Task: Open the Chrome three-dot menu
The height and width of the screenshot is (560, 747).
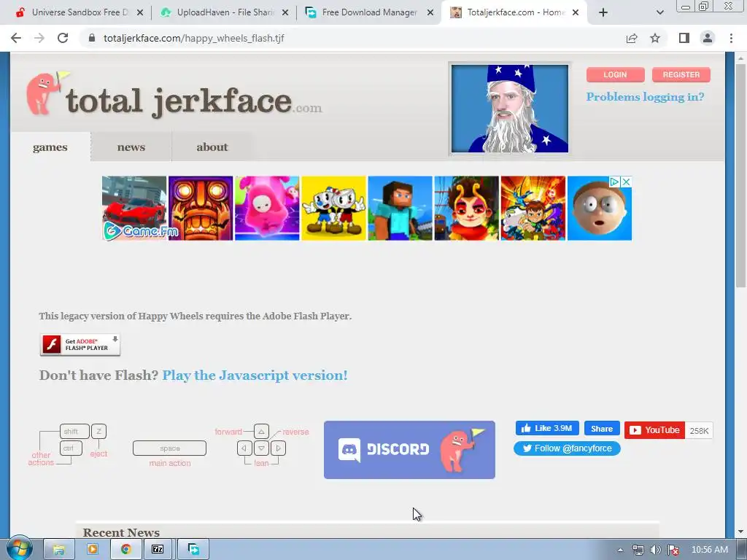Action: pos(731,38)
